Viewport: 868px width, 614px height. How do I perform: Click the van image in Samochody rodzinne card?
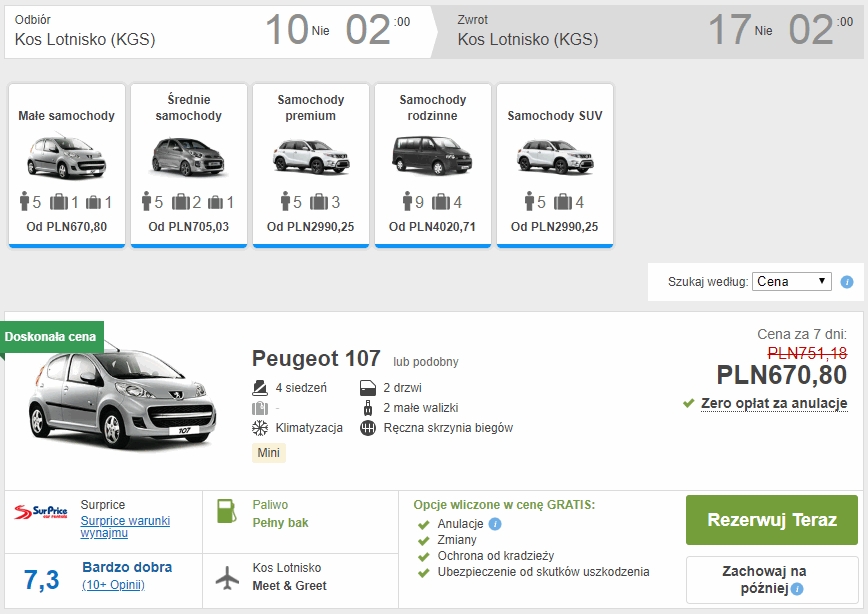click(x=432, y=156)
